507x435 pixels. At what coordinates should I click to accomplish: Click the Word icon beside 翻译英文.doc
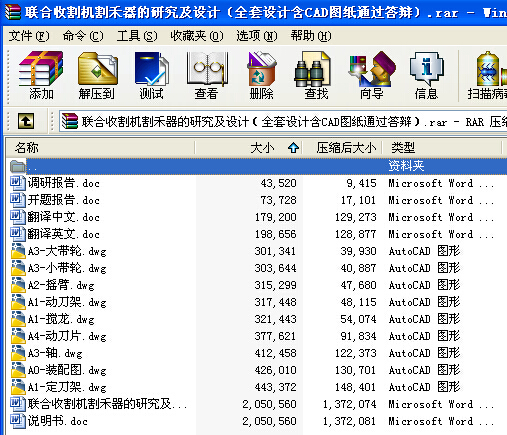(x=18, y=234)
